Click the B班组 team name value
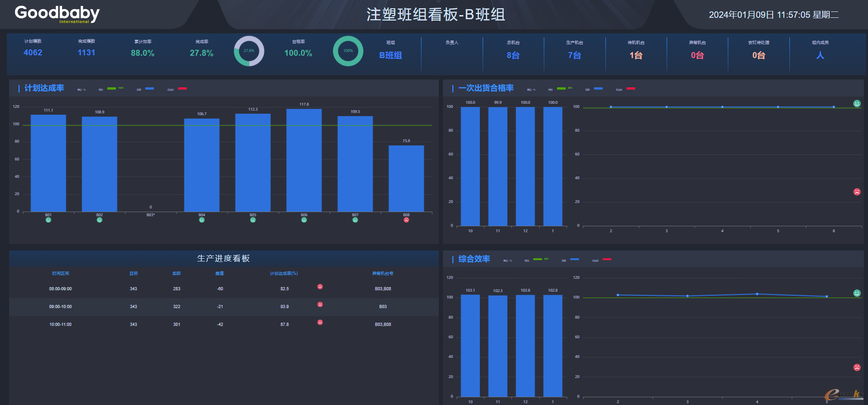The image size is (868, 405). [390, 55]
